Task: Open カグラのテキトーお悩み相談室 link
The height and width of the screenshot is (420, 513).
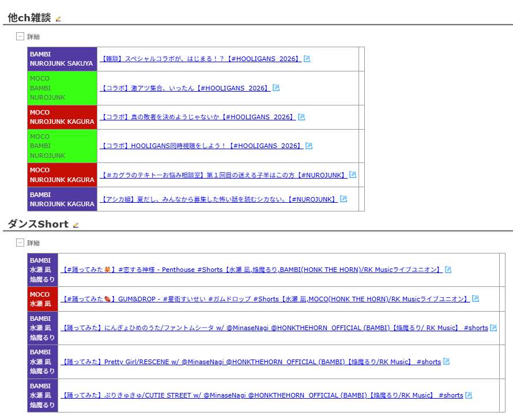Action: (224, 175)
